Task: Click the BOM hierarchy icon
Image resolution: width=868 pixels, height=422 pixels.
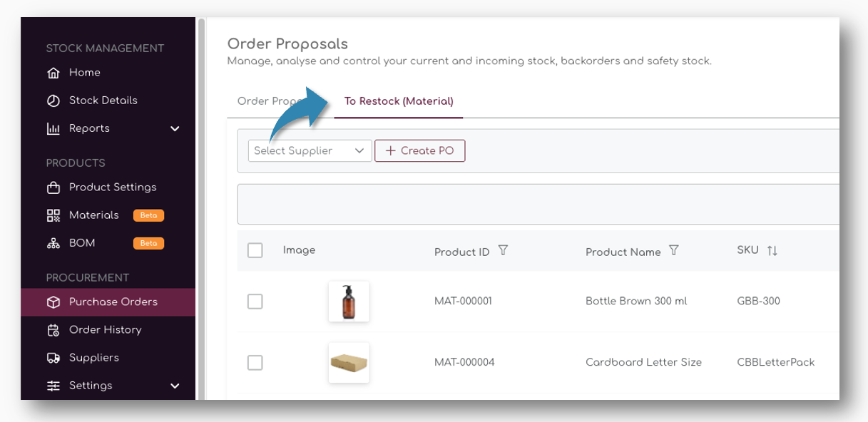Action: click(x=53, y=243)
